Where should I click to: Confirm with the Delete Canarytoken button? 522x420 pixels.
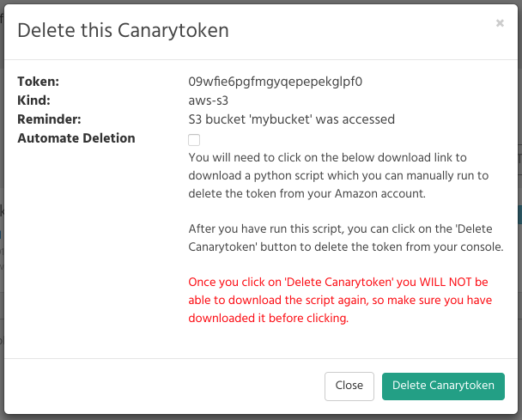pos(443,386)
